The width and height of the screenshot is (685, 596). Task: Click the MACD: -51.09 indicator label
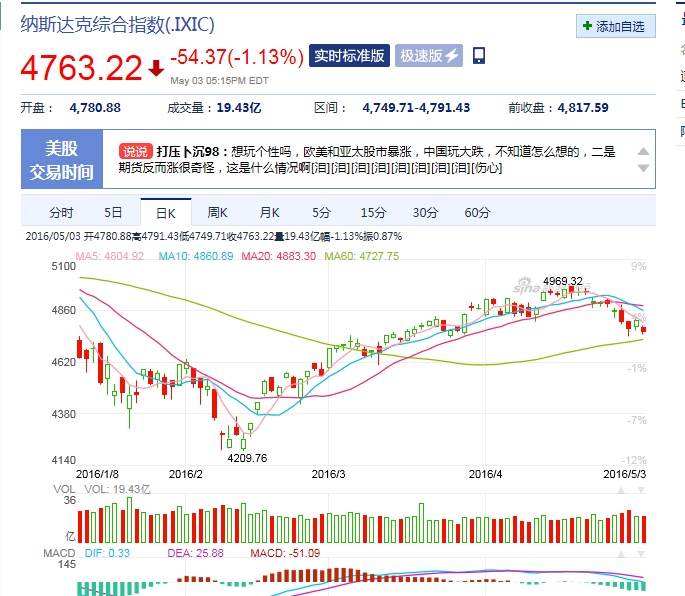point(285,553)
